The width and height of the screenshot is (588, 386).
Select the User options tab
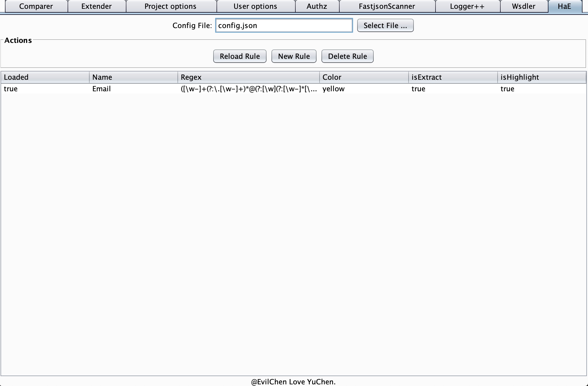[255, 6]
